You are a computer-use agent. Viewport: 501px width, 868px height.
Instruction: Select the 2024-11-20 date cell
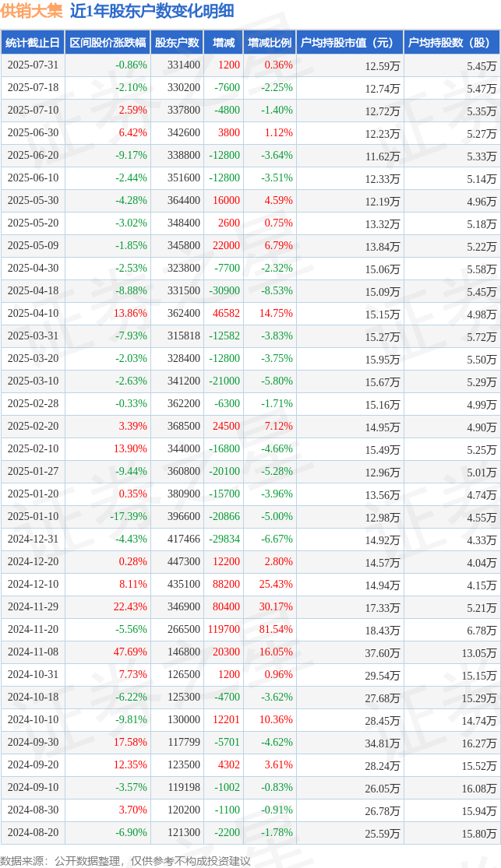[33, 630]
